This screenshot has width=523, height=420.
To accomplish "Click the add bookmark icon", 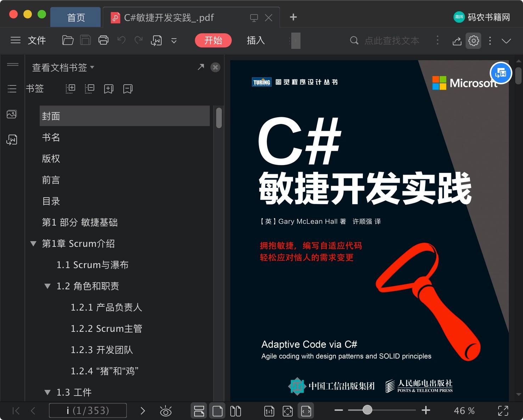I will tap(109, 89).
